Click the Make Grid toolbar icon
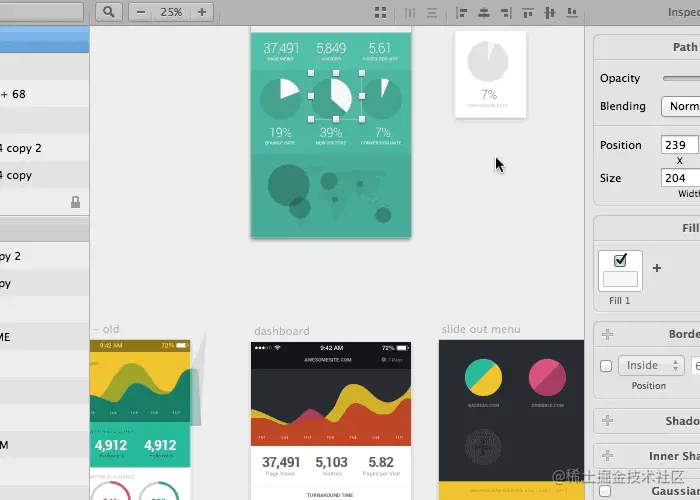The image size is (700, 500). tap(380, 12)
